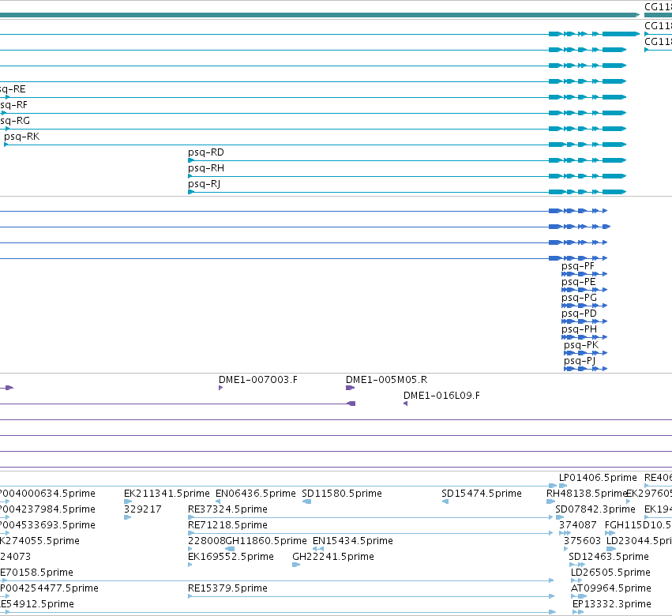The image size is (672, 616).
Task: Click the psq-PD protein feature label
Action: click(x=579, y=314)
